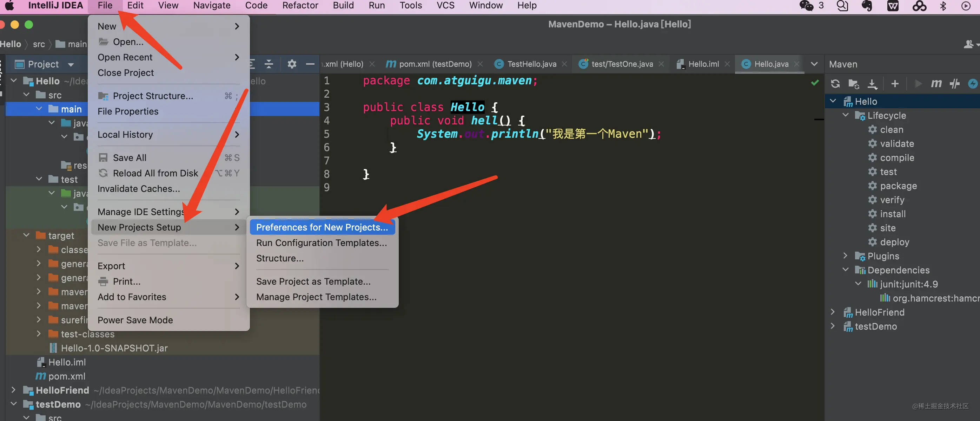The width and height of the screenshot is (980, 421).
Task: Open Project Structure... from File menu
Action: pos(153,96)
